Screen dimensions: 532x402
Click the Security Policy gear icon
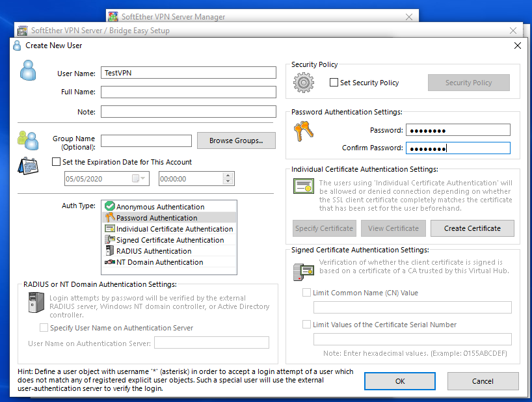(x=303, y=83)
